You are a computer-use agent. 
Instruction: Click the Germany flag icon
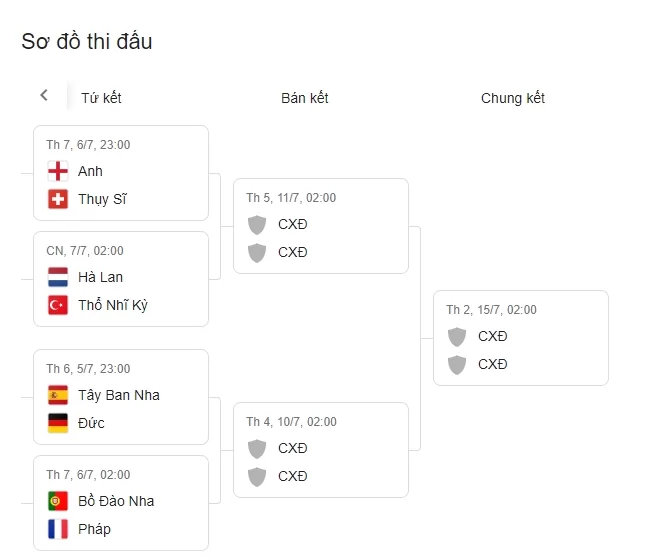[58, 423]
